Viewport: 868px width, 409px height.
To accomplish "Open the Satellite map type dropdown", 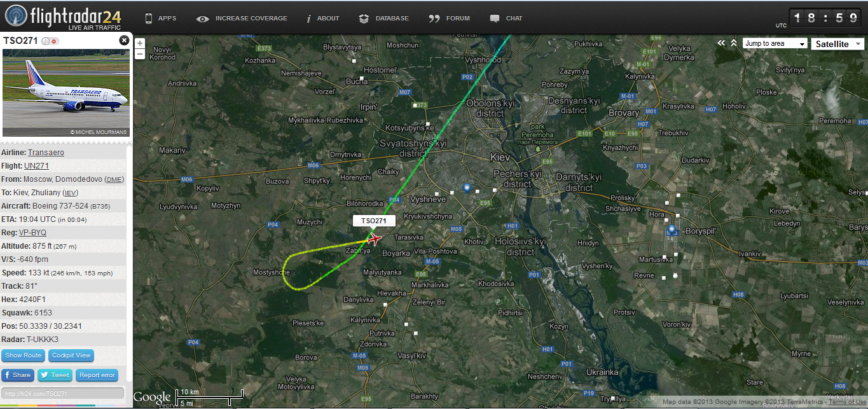I will 837,44.
